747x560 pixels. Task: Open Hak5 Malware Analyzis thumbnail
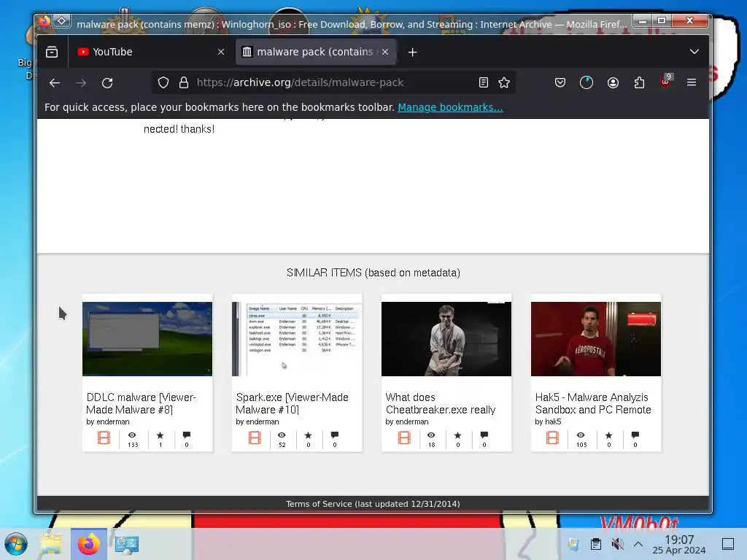point(596,338)
